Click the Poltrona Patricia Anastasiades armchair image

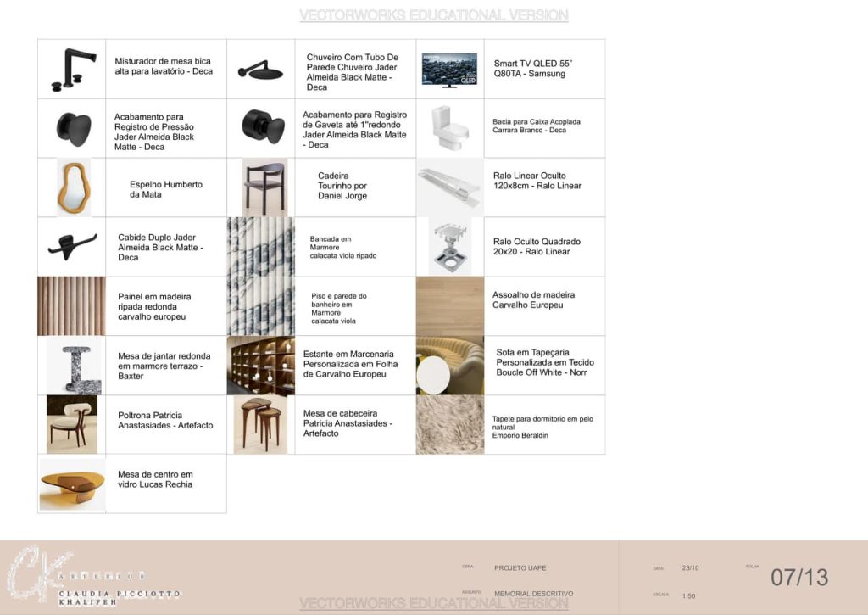coord(72,424)
